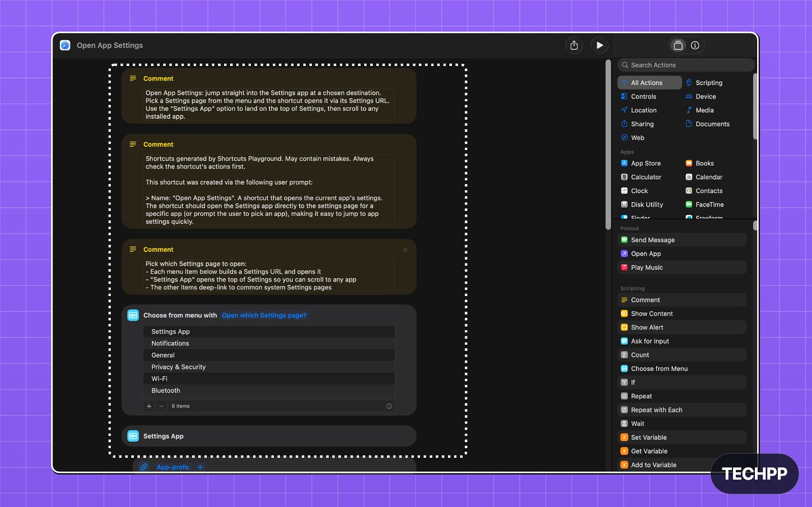Select the Bluetooth menu item
This screenshot has width=812, height=507.
click(269, 391)
